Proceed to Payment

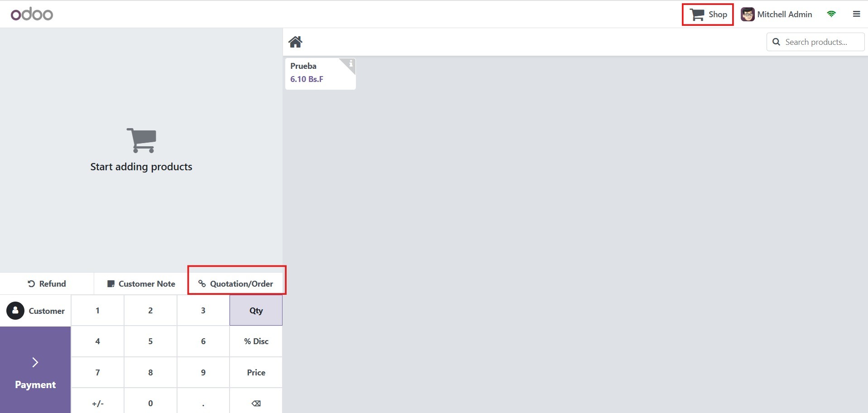pos(35,370)
